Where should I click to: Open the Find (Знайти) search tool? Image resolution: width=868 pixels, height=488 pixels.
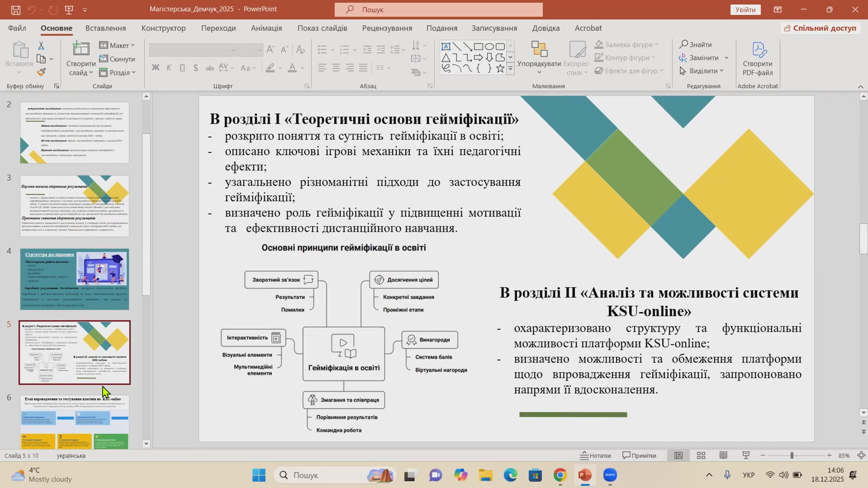696,44
